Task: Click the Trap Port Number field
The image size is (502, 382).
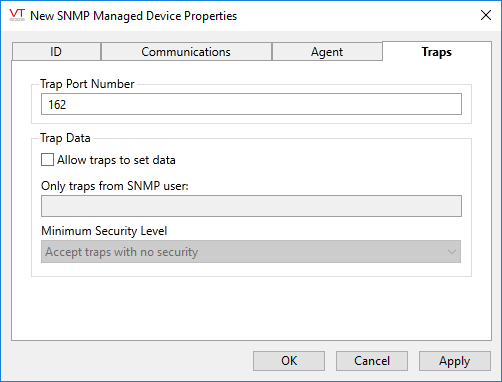Action: 251,104
